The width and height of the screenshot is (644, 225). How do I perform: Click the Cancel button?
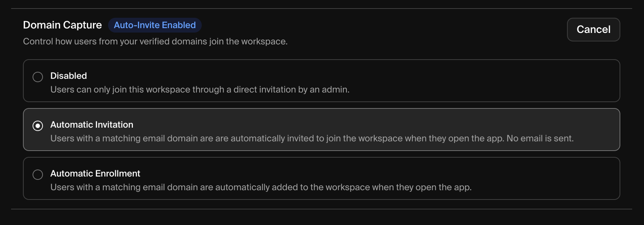(593, 30)
